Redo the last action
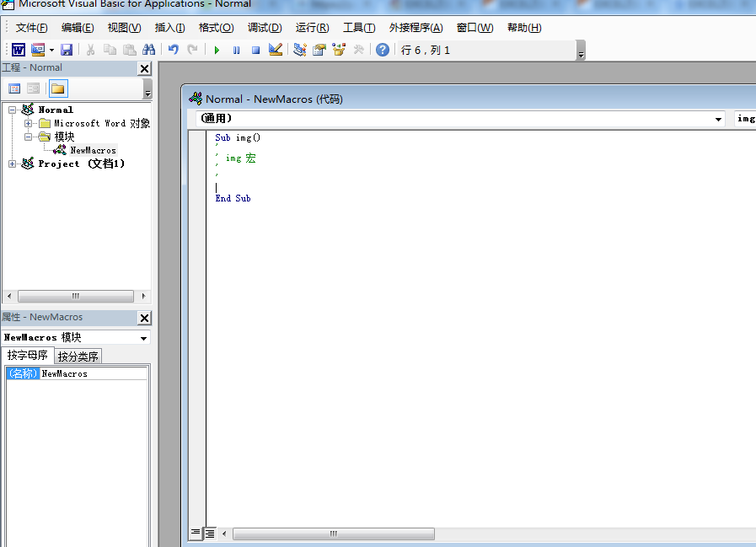This screenshot has width=756, height=547. click(192, 50)
